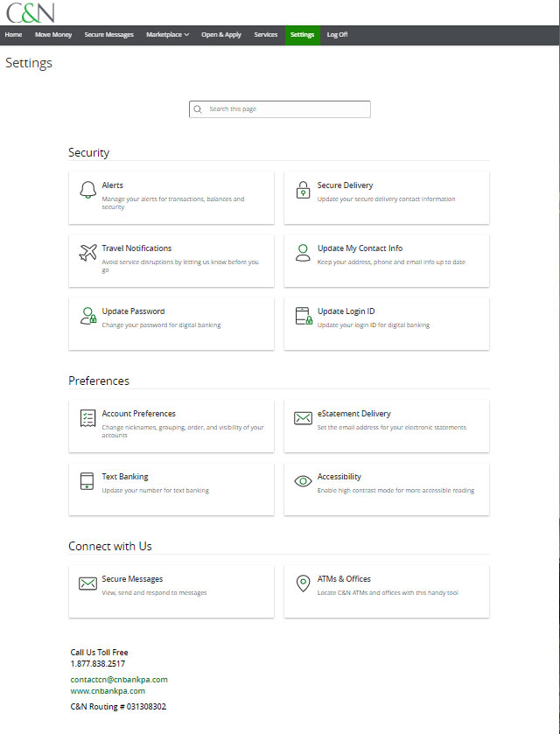Click 'Change your password for digital banking' text
The width and height of the screenshot is (560, 734).
point(161,325)
